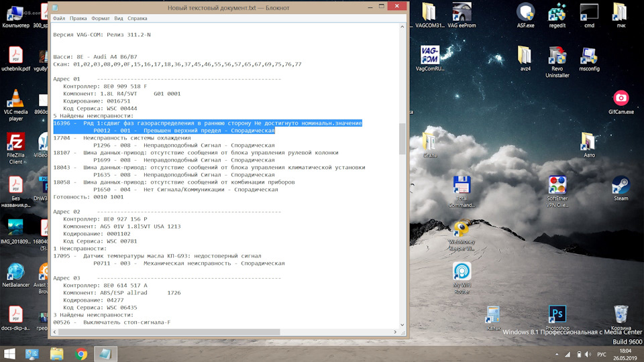Select the Total Commander shortcut
Screen dimensions: 644x362
click(x=462, y=192)
